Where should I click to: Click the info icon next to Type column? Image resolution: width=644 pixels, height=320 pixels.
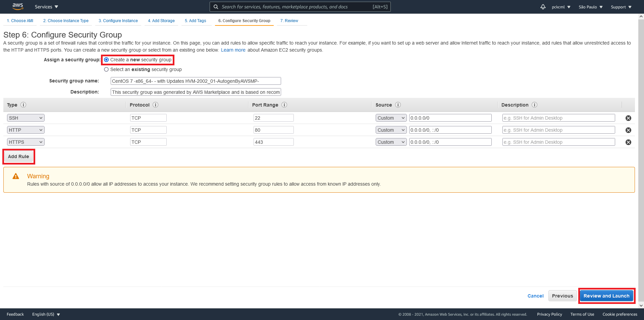click(x=23, y=105)
